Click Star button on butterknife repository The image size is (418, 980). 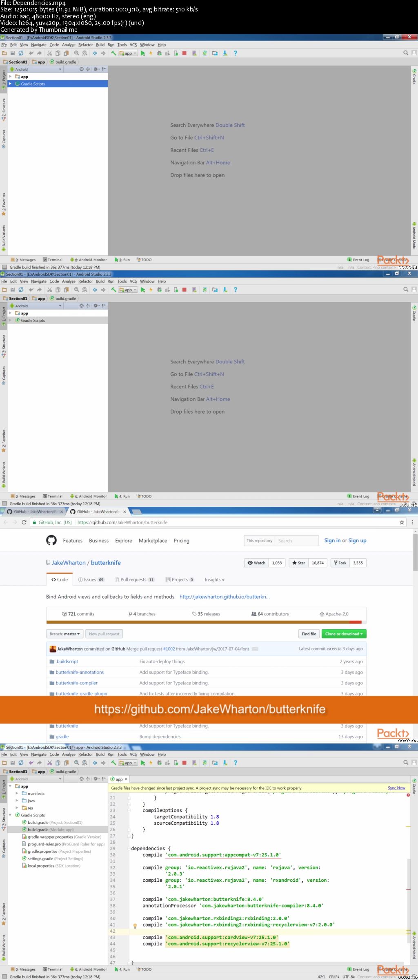tap(299, 563)
